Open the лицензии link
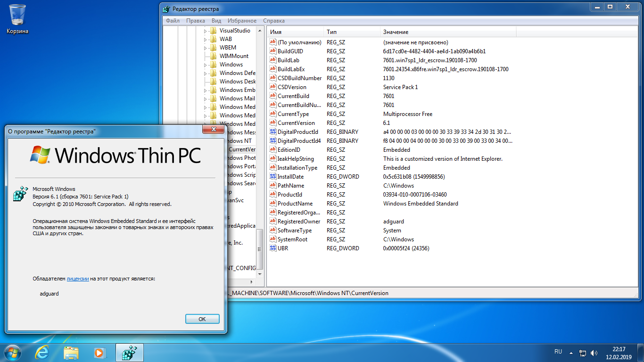 [78, 279]
